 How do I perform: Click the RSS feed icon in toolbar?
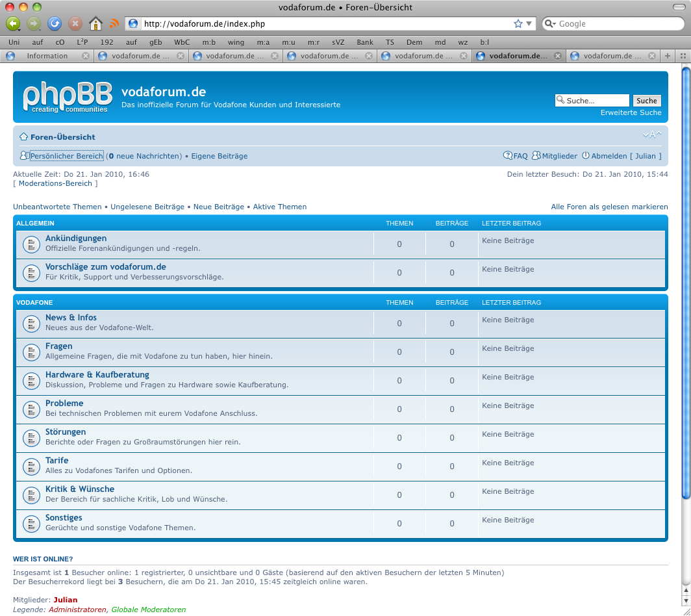click(115, 24)
